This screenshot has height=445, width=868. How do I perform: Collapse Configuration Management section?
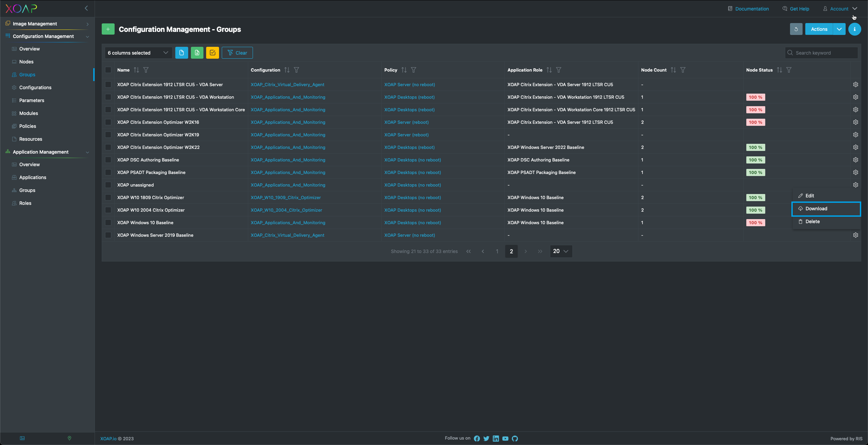(x=47, y=36)
